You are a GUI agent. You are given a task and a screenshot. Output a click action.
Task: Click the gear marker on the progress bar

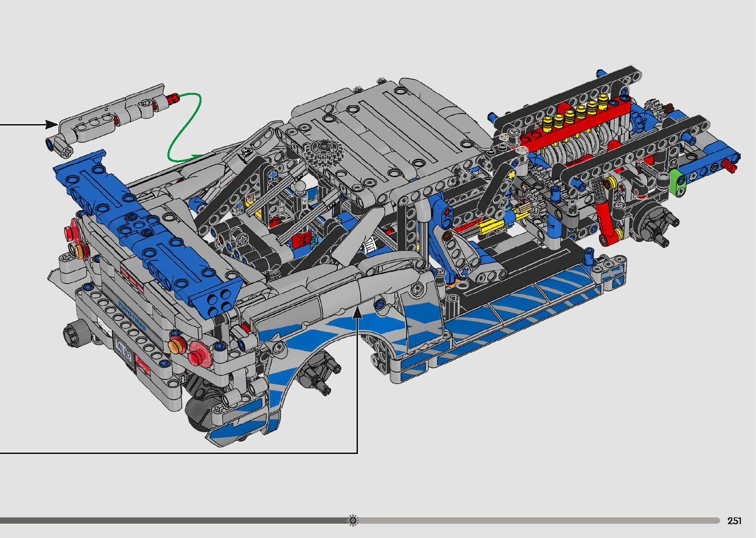(x=353, y=520)
